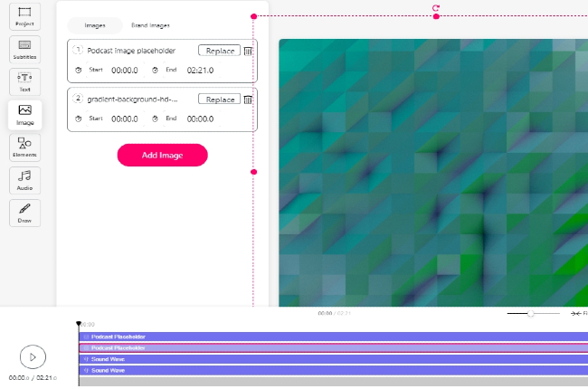Open the Audio tool
This screenshot has width=588, height=389.
[24, 180]
